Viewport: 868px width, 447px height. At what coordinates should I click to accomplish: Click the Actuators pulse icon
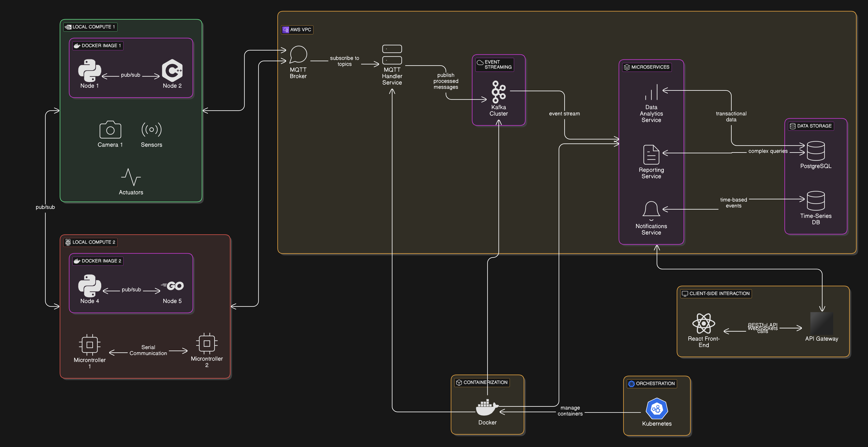pos(131,177)
